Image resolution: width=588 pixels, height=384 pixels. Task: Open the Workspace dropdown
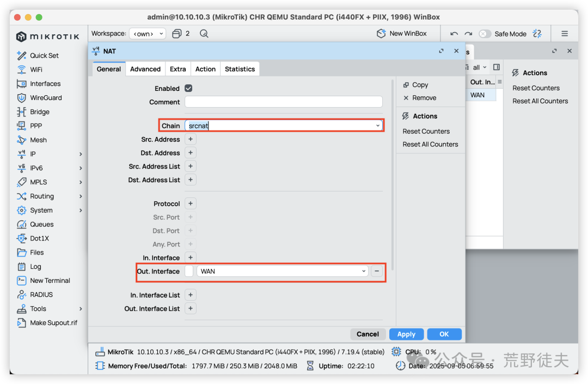point(148,34)
